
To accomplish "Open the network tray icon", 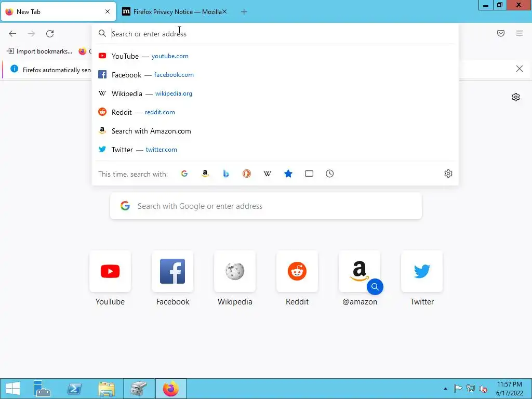I will [x=471, y=389].
